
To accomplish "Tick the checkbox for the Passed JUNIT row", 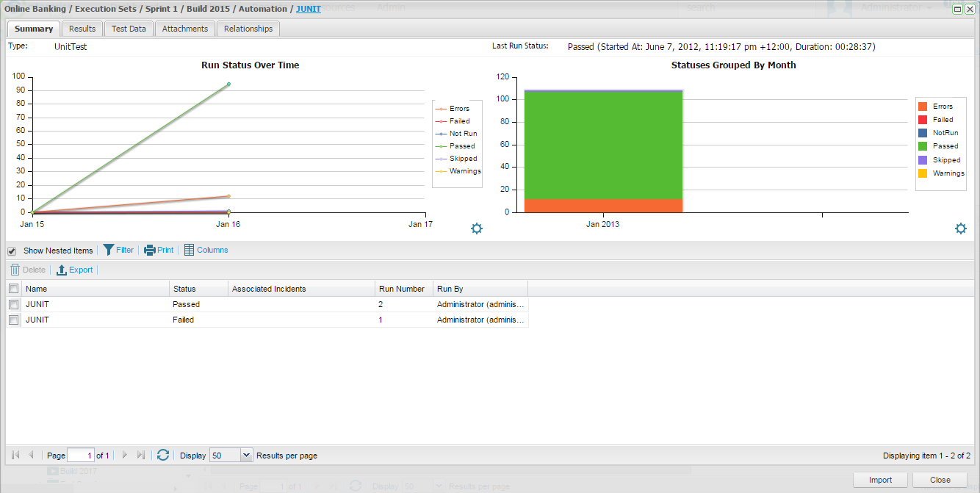I will click(13, 304).
